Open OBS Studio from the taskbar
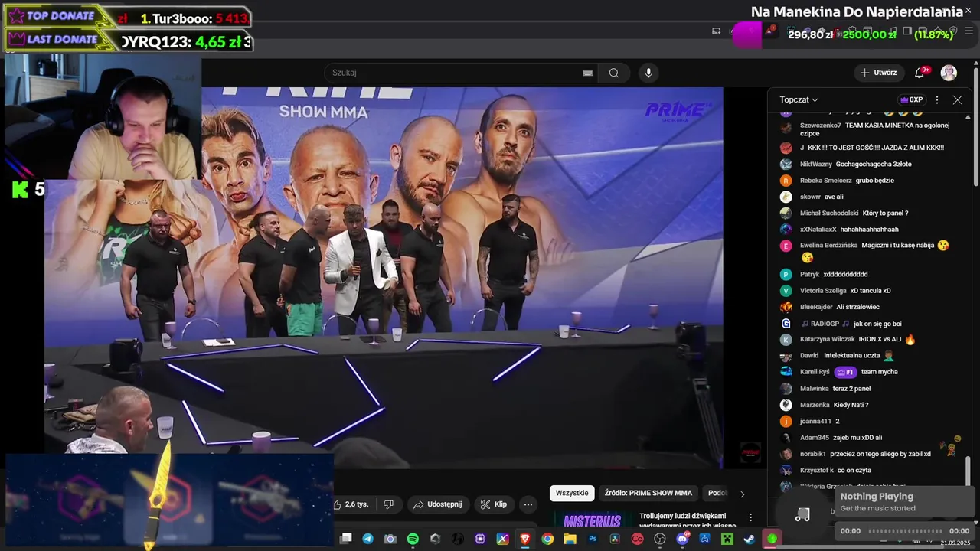 pos(660,539)
